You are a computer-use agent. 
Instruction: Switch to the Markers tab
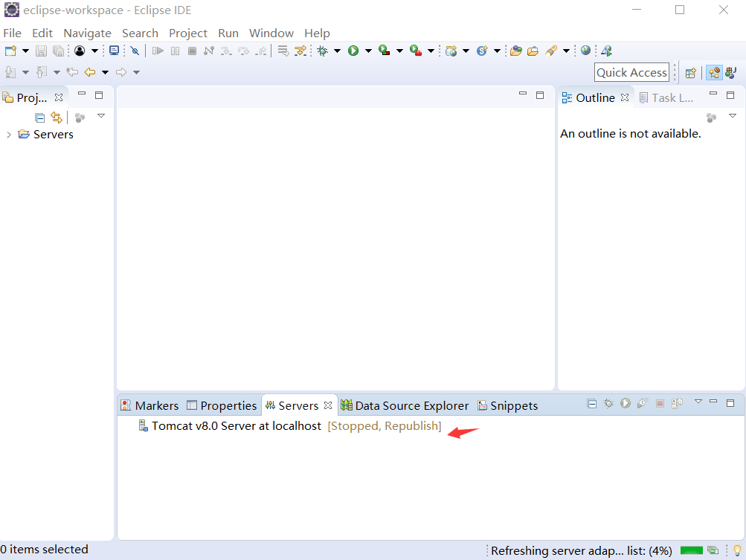149,405
